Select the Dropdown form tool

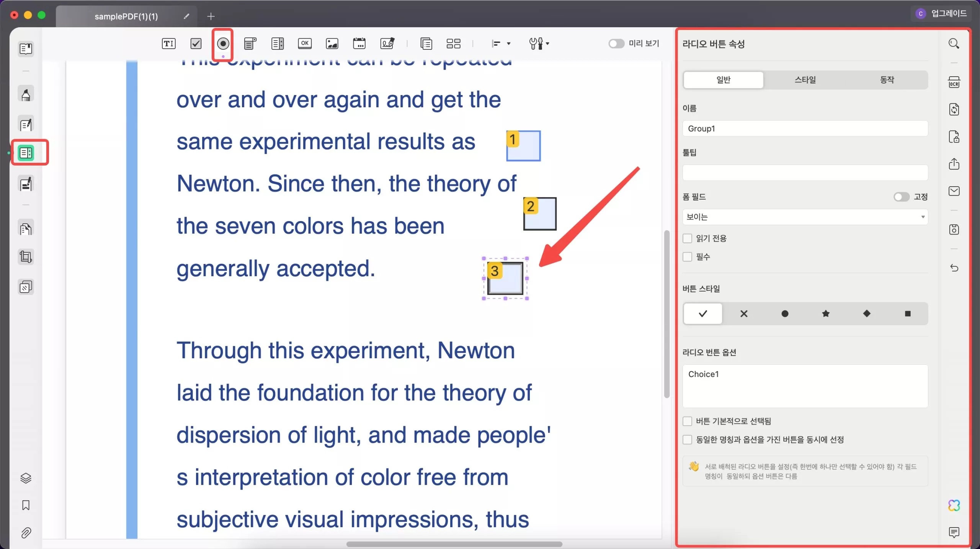pos(250,44)
